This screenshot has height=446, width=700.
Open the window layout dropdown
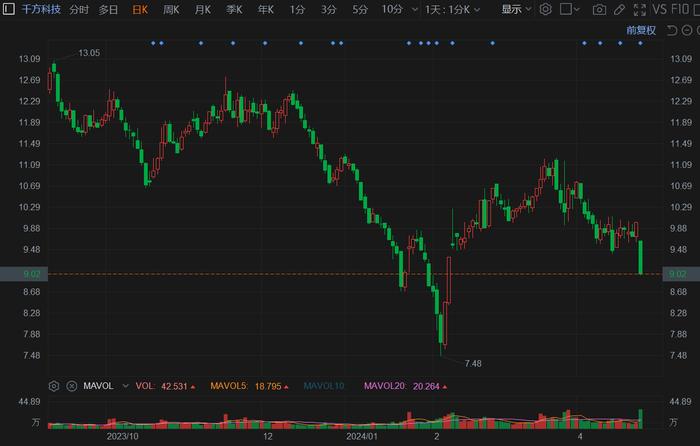click(570, 9)
